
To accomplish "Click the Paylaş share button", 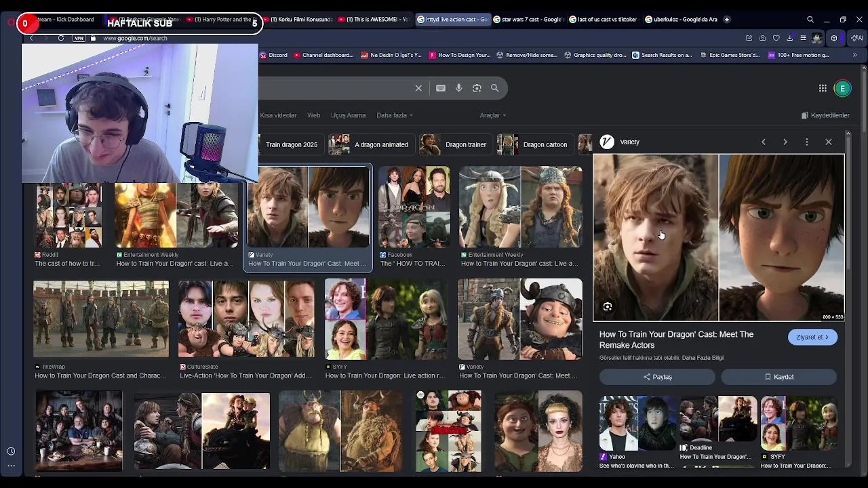I will 657,377.
